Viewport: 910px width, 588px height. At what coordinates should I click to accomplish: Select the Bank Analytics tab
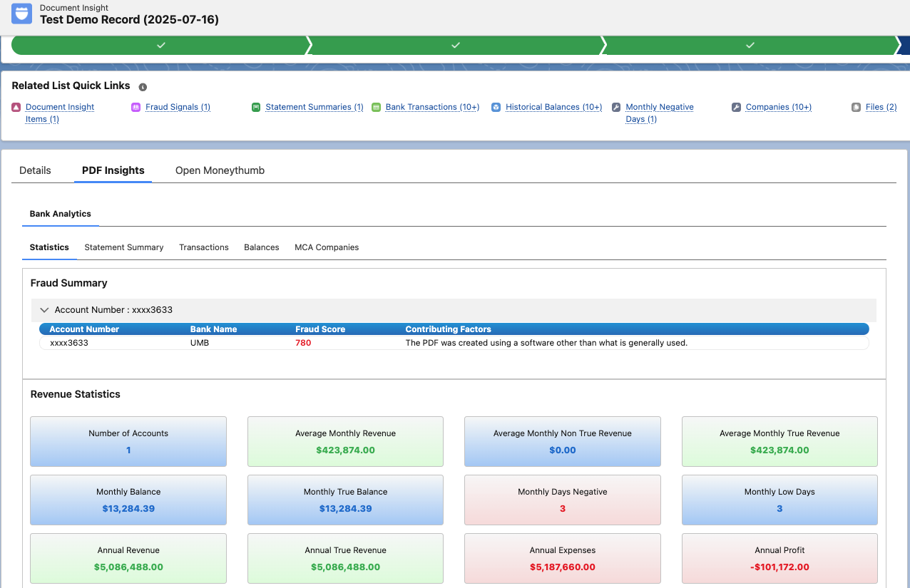click(x=60, y=214)
